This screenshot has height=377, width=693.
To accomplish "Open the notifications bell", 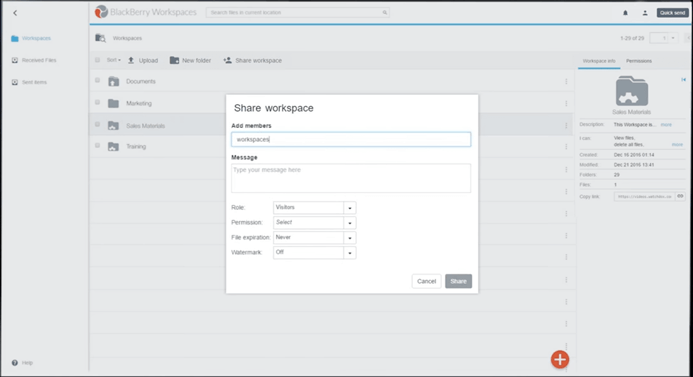I will [x=625, y=13].
